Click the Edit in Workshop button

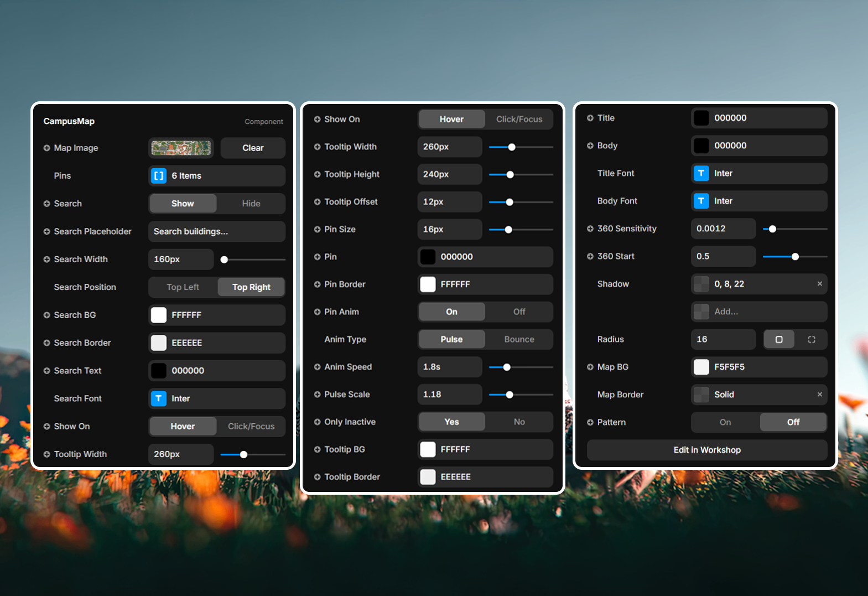coord(706,450)
